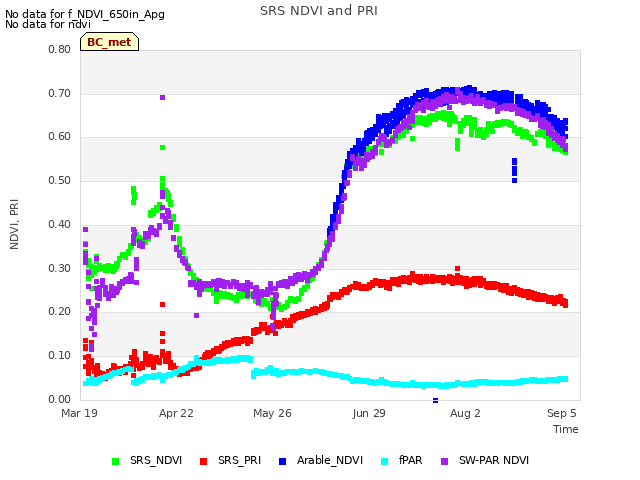Click the green SRS_NDVI outlier near 0.58 in April

pos(162,147)
